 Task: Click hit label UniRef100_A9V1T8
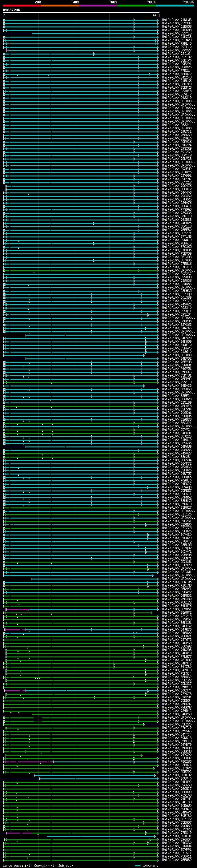(x=177, y=382)
